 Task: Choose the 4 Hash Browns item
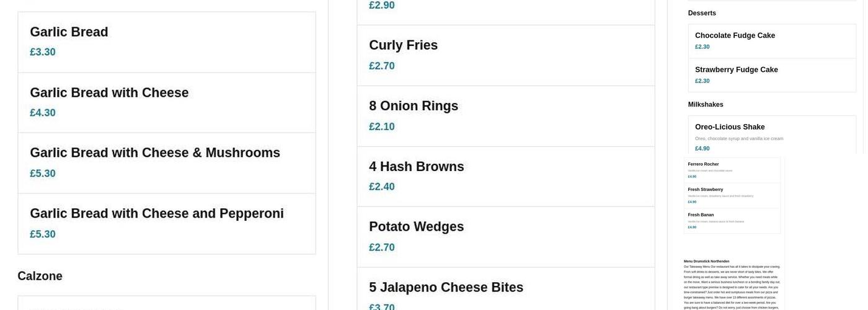pos(416,167)
